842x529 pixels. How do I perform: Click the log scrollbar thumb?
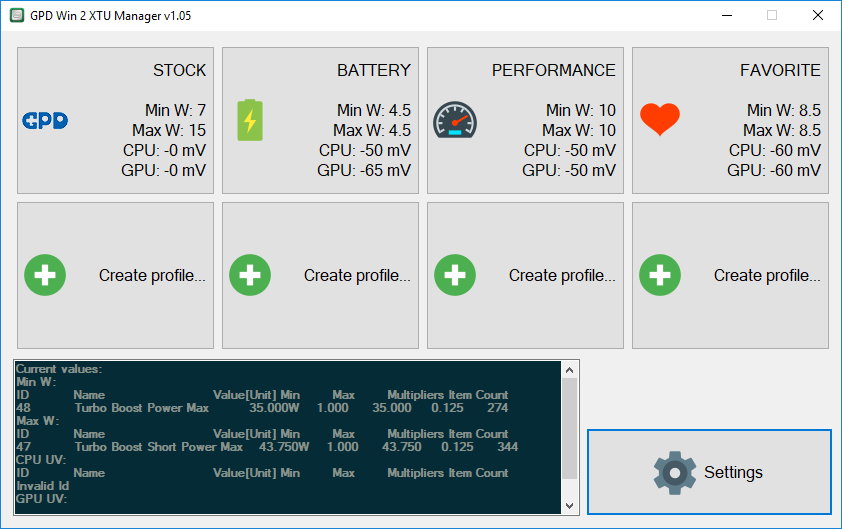(x=570, y=428)
